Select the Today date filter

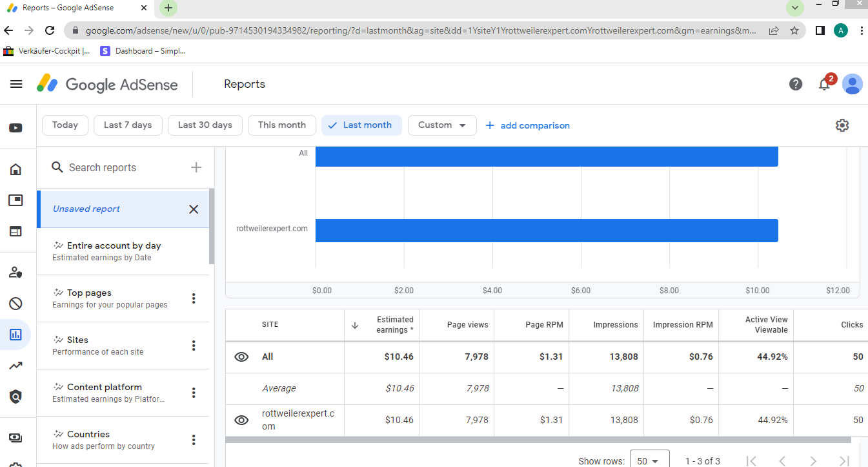click(65, 125)
